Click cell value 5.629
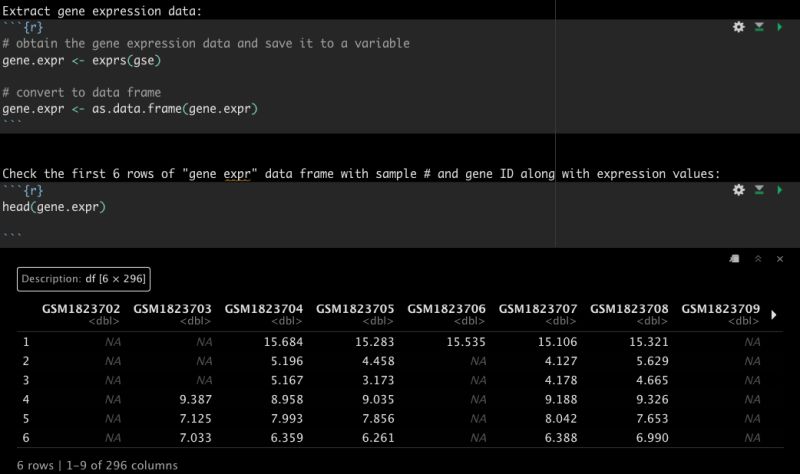This screenshot has width=800, height=474. 652,361
